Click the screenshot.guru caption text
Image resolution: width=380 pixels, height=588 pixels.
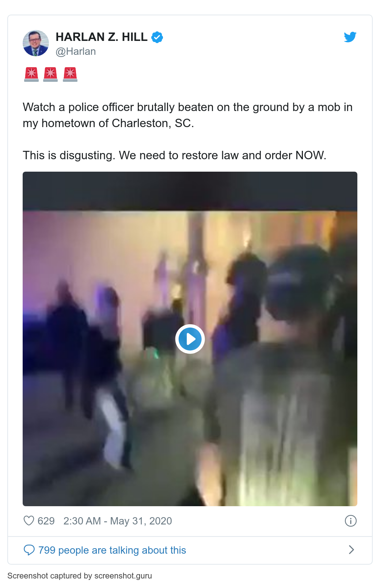tap(80, 576)
